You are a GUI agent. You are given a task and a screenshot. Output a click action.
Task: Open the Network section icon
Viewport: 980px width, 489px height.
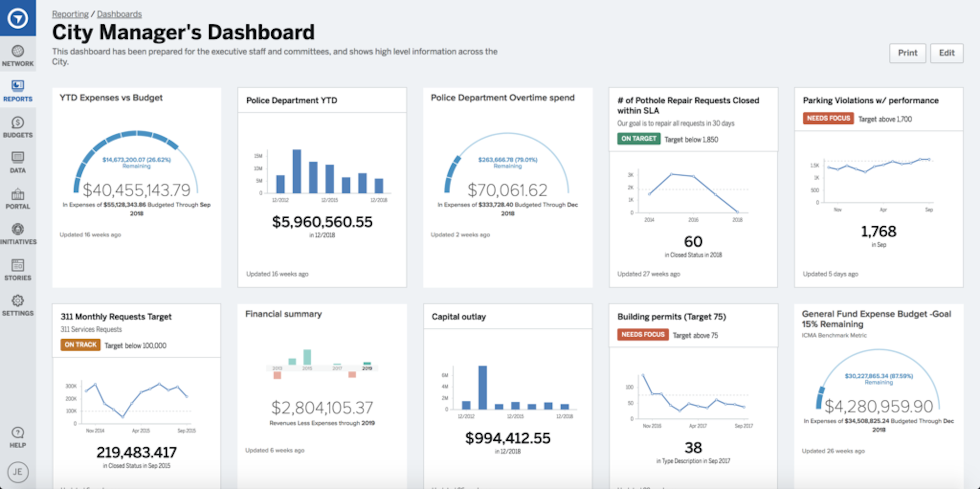tap(18, 51)
